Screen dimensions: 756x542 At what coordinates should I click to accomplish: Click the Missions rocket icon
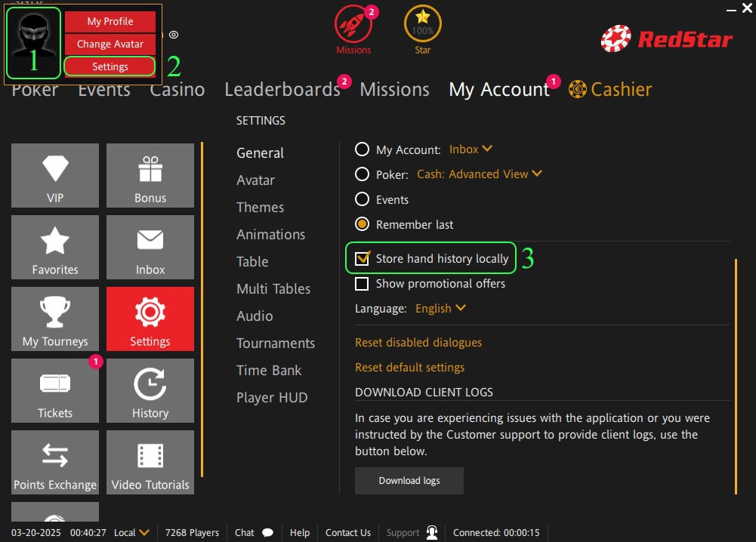(354, 25)
